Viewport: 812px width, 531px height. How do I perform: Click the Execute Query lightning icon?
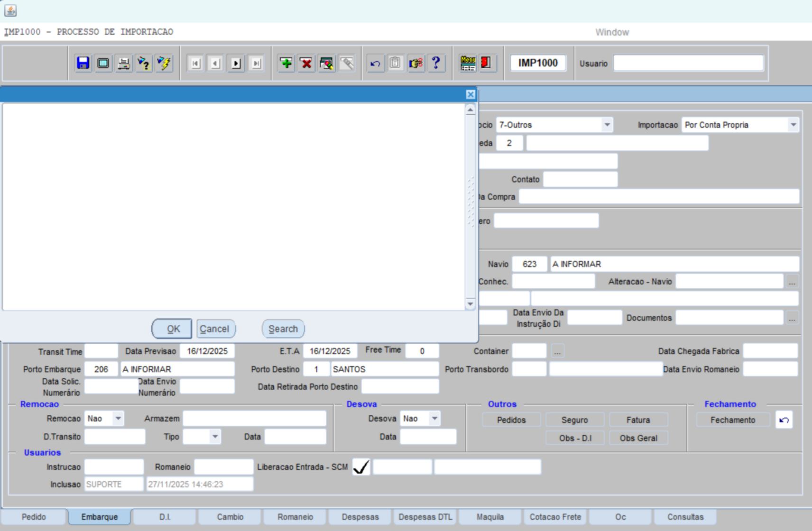[x=164, y=63]
